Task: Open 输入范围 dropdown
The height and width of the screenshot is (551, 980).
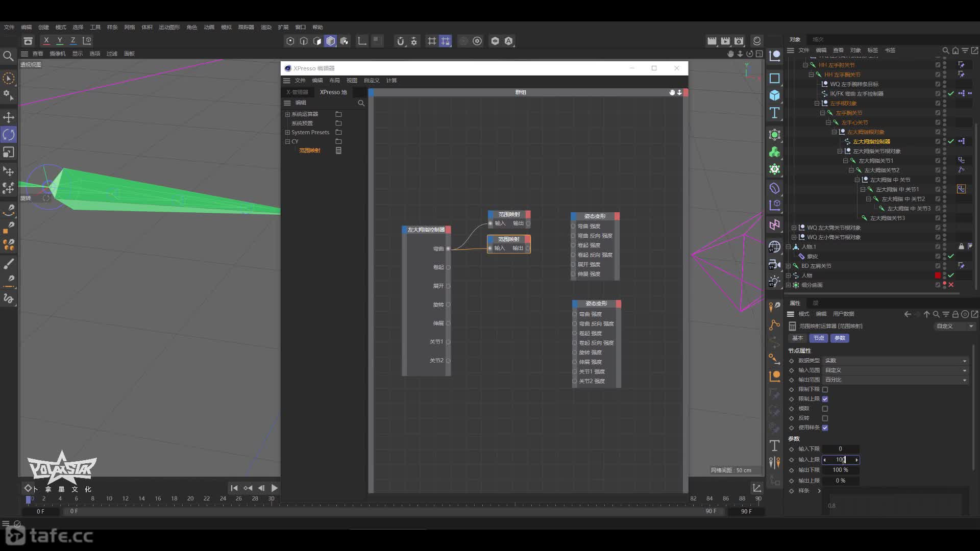Action: tap(896, 370)
